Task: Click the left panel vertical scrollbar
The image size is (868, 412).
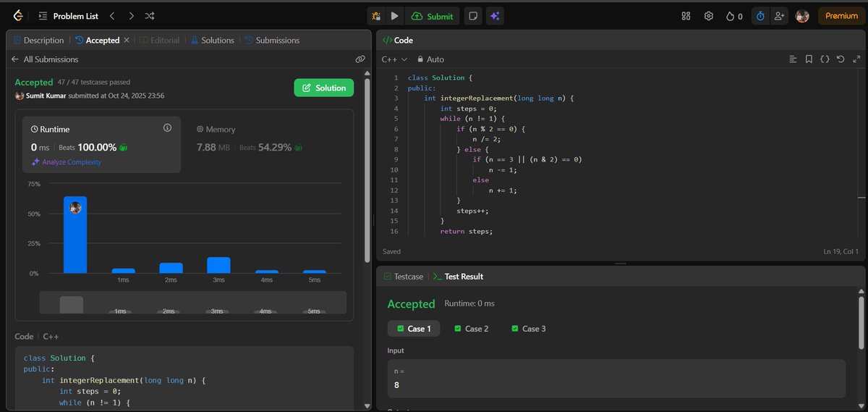Action: pos(367,170)
